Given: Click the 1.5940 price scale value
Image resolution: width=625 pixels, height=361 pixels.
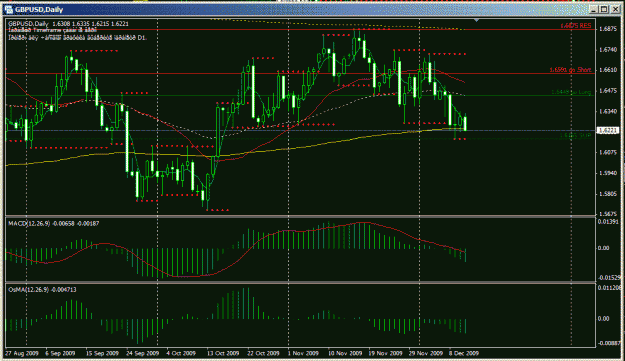Looking at the screenshot, I should click(x=607, y=173).
